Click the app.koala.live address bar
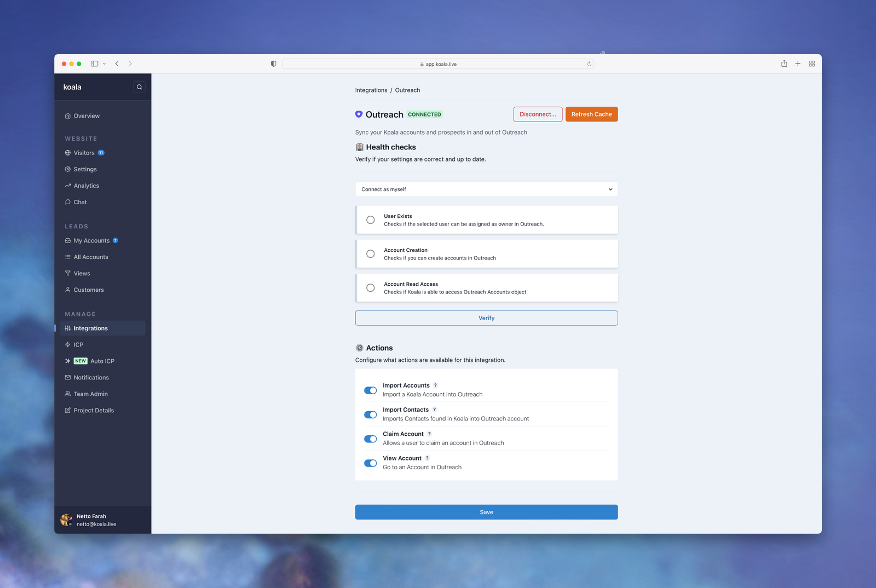876x588 pixels. tap(438, 64)
